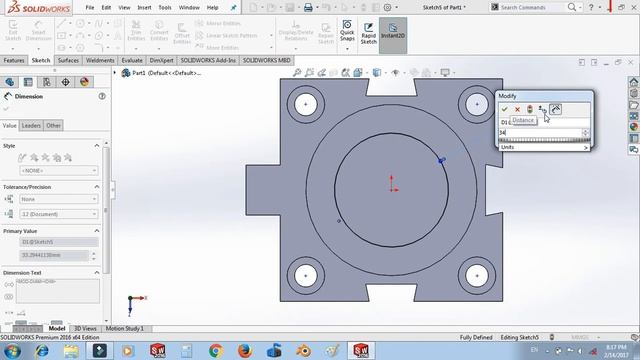Click the reverse dimension sense icon in Modify
Image resolution: width=640 pixels, height=360 pixels.
click(542, 109)
